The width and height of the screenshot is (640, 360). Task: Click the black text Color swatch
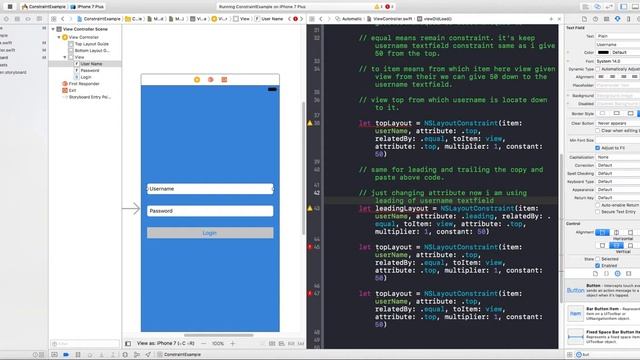pos(603,52)
